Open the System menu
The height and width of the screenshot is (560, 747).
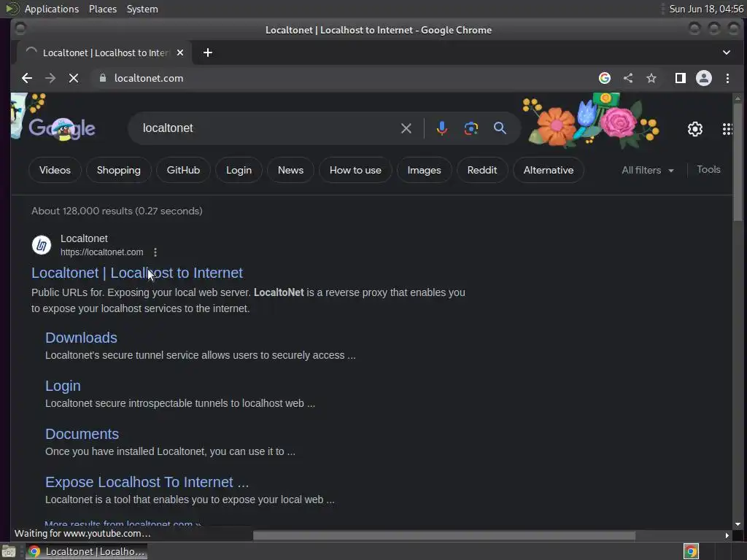click(142, 9)
